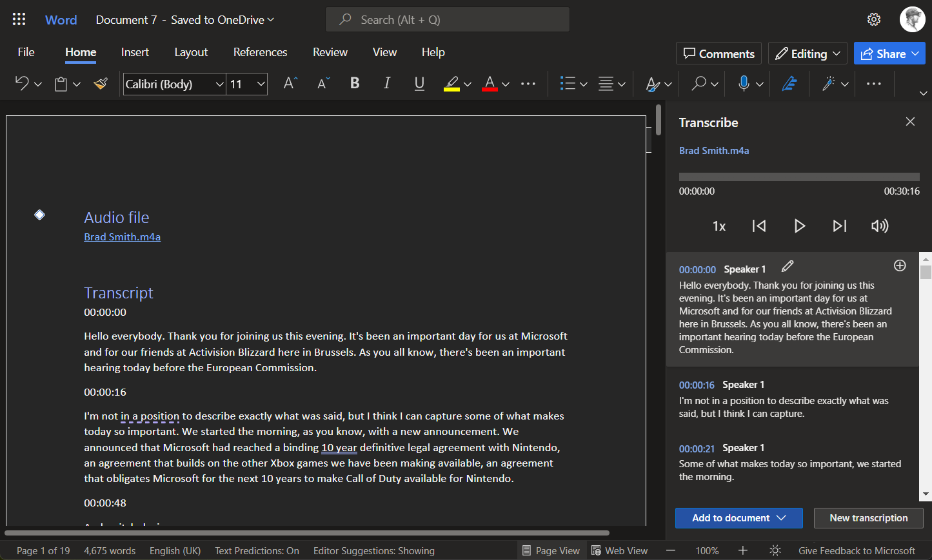Image resolution: width=932 pixels, height=560 pixels.
Task: Click the Undo arrow
Action: pyautogui.click(x=22, y=83)
